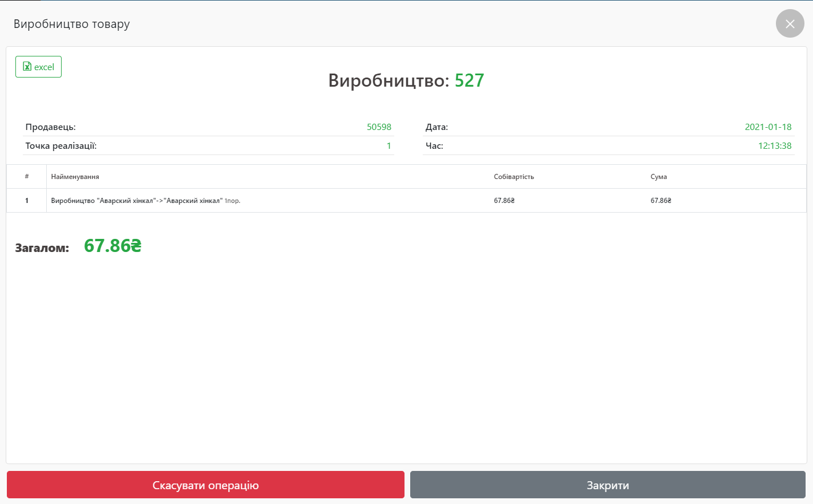Click the Найменування column header
The width and height of the screenshot is (813, 504).
click(x=75, y=177)
